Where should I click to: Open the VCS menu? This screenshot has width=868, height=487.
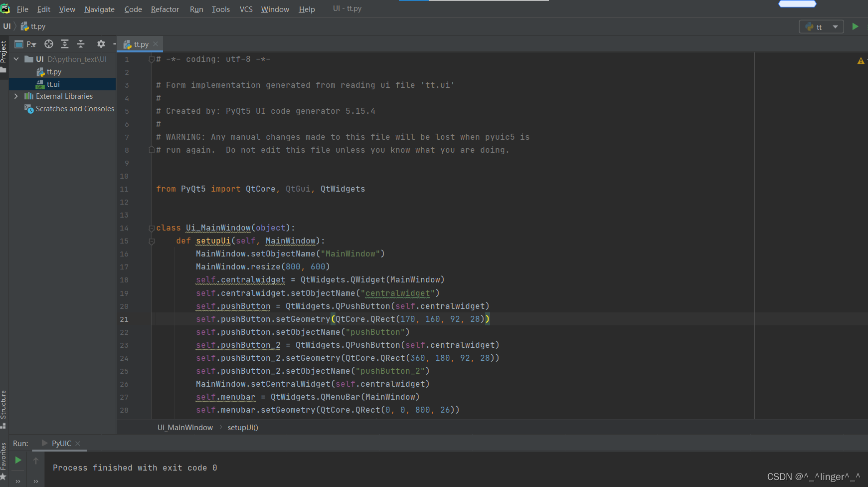246,9
